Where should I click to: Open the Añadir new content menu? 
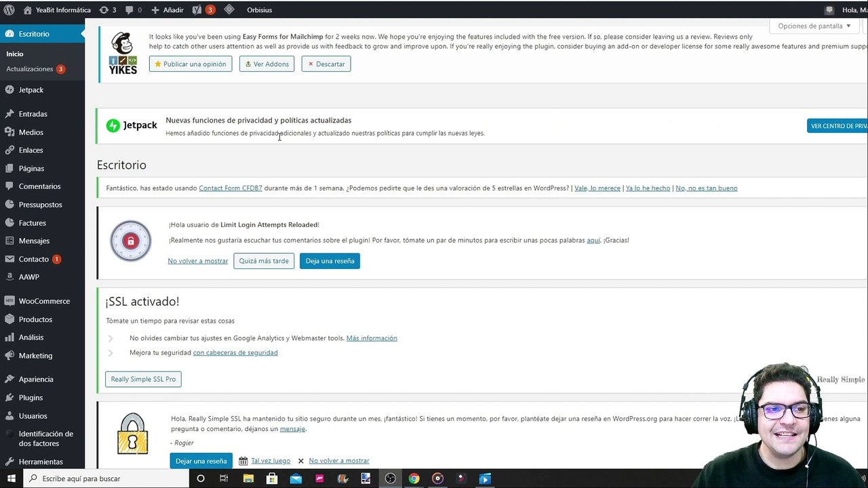pyautogui.click(x=167, y=10)
